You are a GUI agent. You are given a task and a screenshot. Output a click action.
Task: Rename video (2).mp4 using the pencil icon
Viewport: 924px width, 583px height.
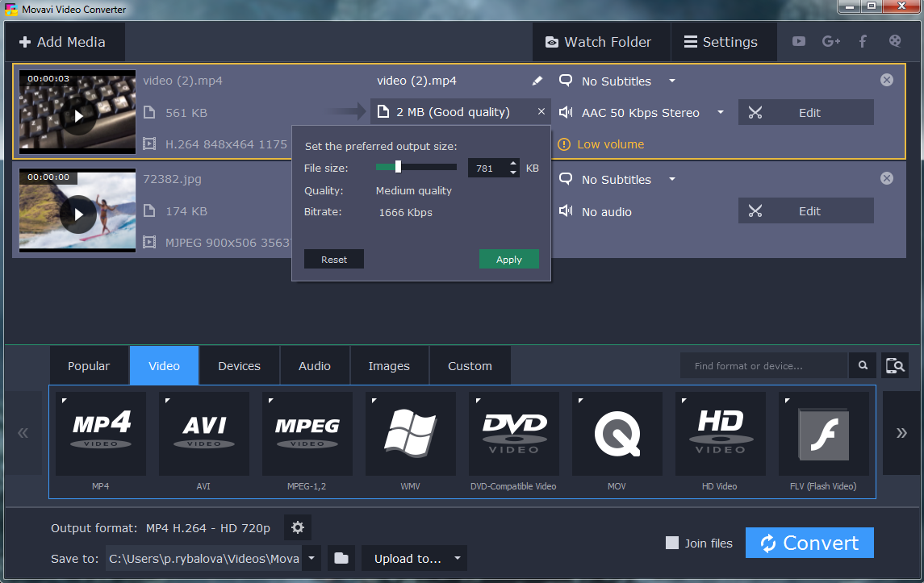(537, 81)
